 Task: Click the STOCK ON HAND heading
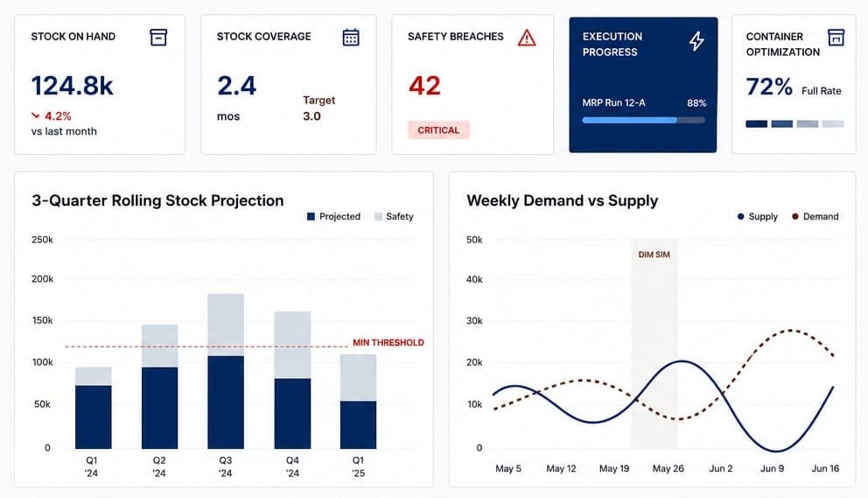[x=73, y=37]
